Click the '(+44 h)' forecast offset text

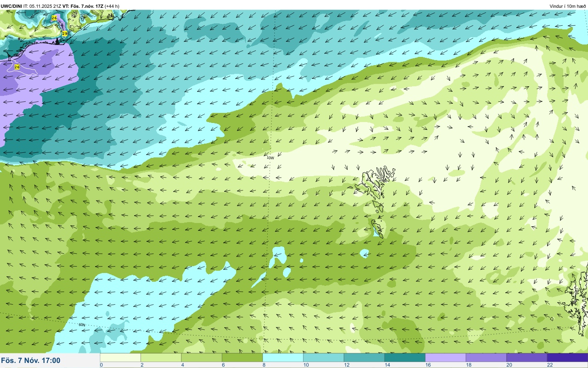(x=112, y=6)
